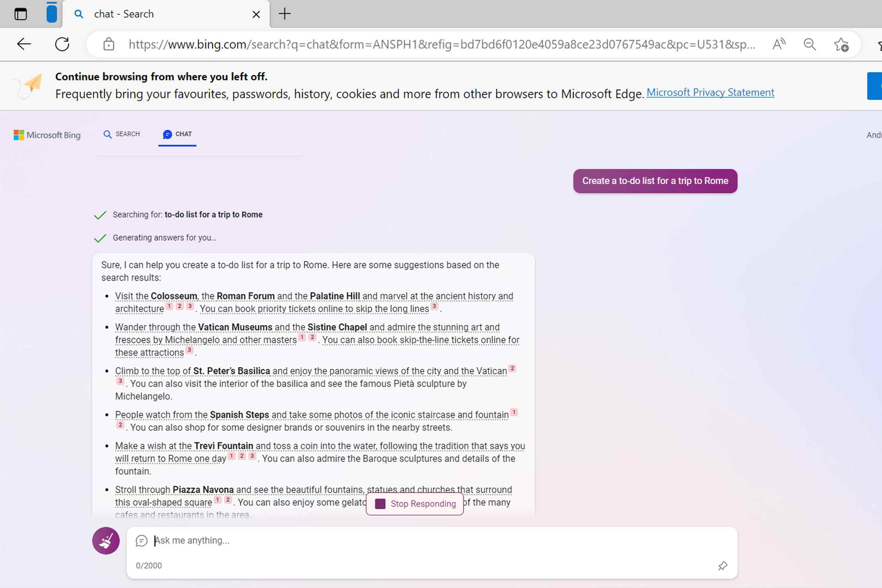This screenshot has height=588, width=882.
Task: Add page to favourites star icon
Action: click(x=841, y=44)
